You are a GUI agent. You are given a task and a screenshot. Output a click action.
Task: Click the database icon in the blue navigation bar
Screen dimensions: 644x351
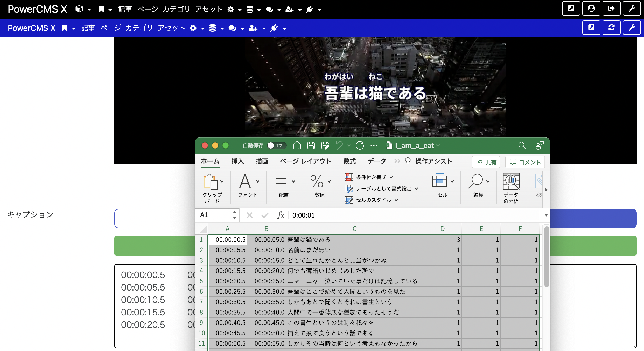(x=213, y=28)
